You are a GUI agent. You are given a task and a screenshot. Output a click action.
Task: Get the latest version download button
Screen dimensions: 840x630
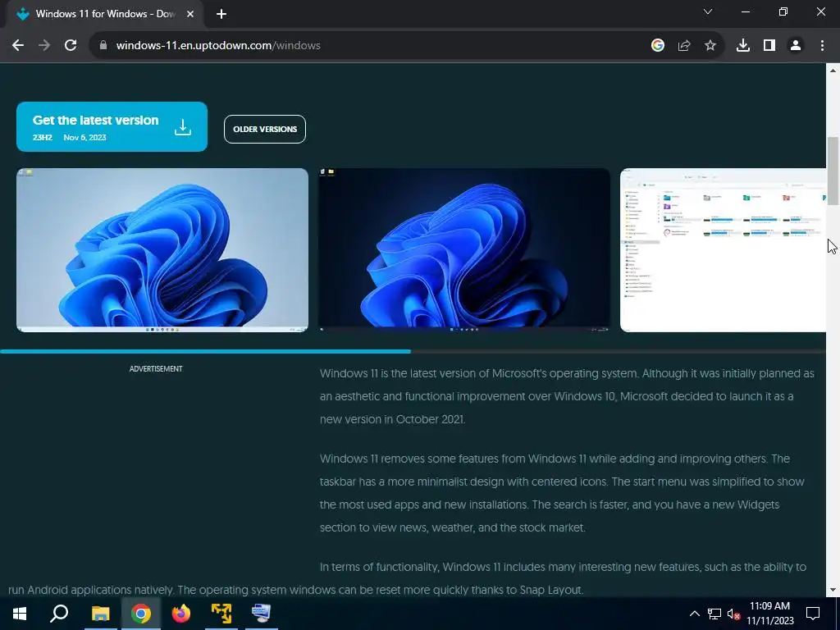point(112,126)
